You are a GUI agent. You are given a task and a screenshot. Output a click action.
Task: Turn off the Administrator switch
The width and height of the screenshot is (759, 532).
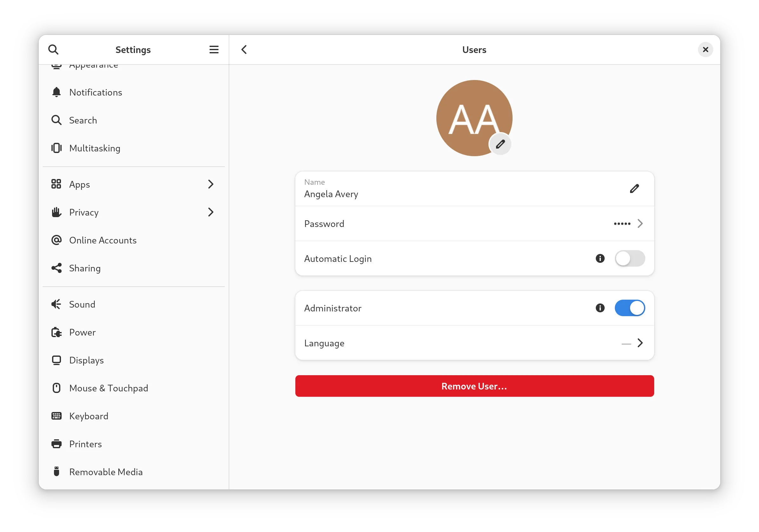click(629, 308)
